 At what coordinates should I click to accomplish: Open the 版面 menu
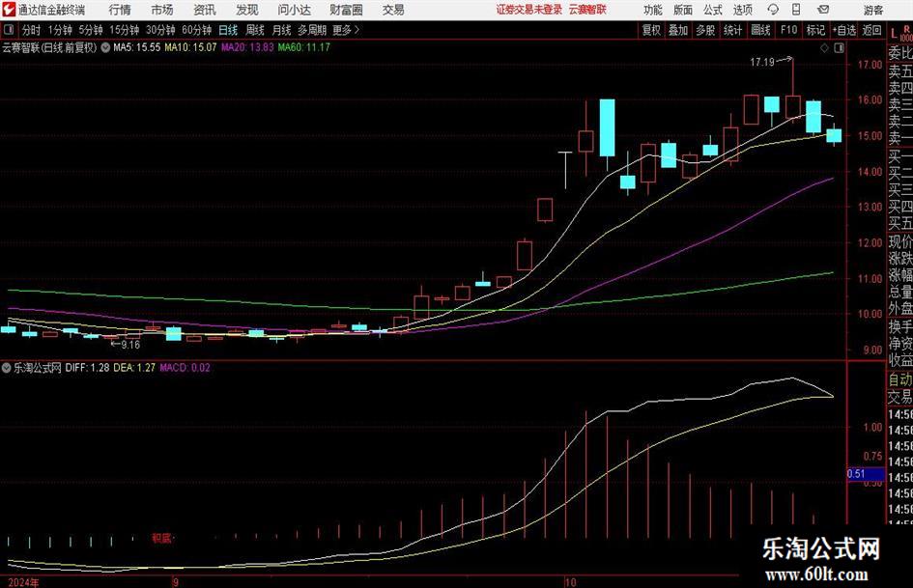[x=683, y=10]
